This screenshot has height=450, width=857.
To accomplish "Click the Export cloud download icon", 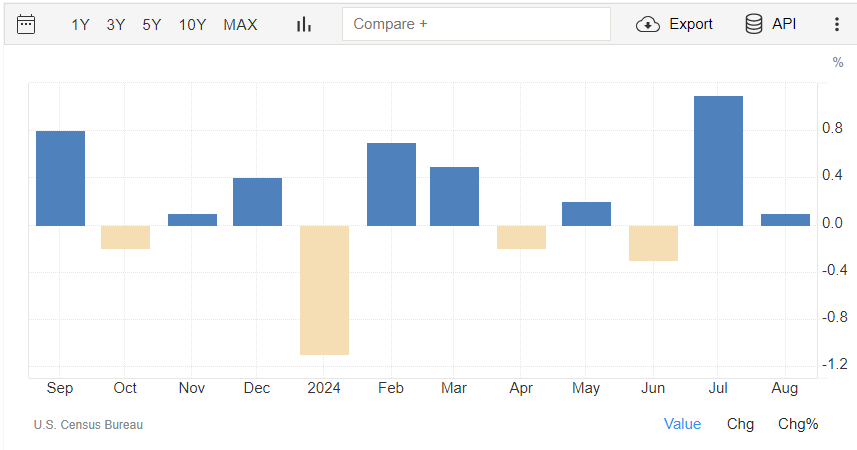I will 648,24.
